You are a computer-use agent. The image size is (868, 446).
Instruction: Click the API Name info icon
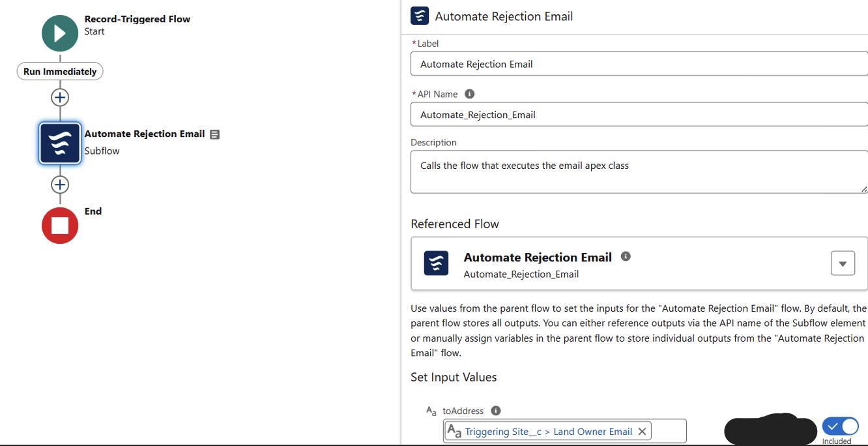coord(469,93)
